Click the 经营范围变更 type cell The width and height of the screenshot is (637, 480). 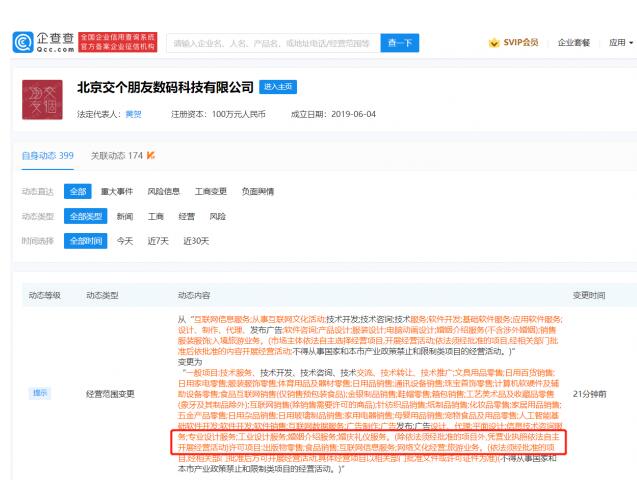(x=110, y=394)
